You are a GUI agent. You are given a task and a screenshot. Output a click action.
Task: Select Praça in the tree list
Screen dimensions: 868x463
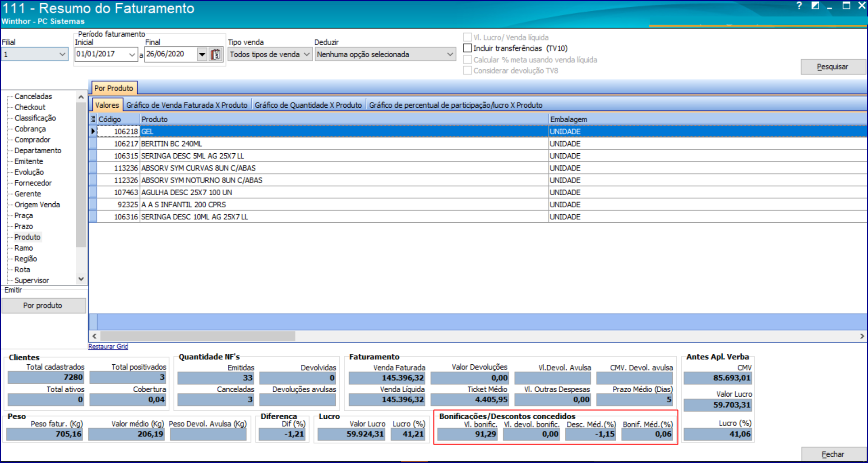tap(23, 215)
